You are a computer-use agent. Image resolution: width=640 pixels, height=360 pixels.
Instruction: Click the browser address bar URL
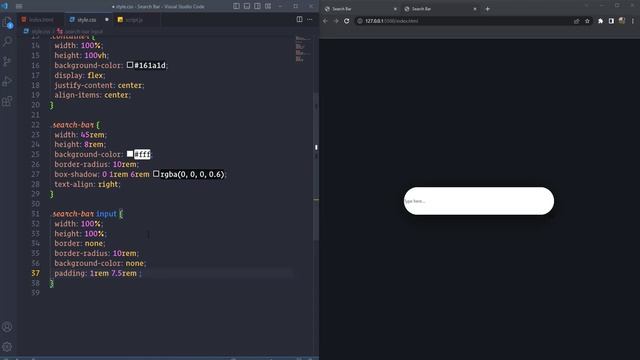(x=391, y=21)
